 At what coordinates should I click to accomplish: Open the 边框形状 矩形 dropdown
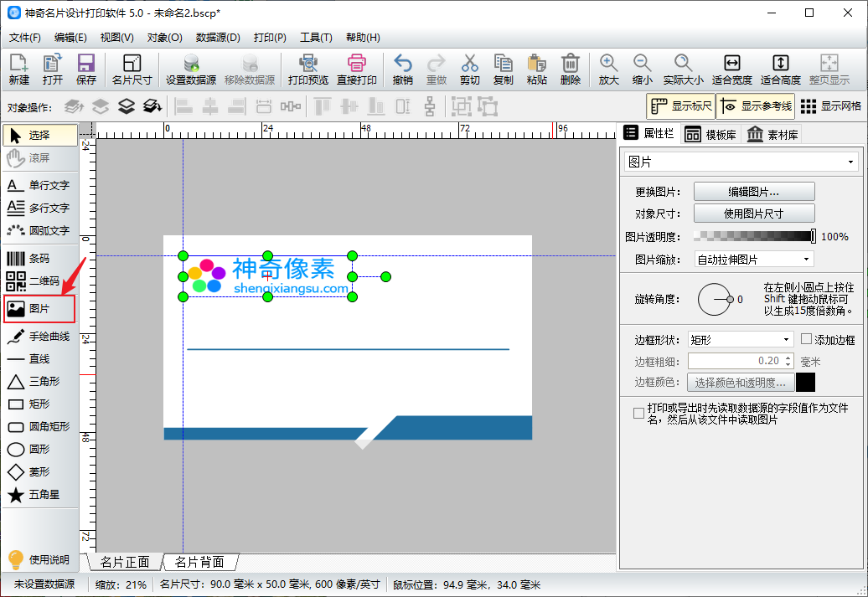740,340
